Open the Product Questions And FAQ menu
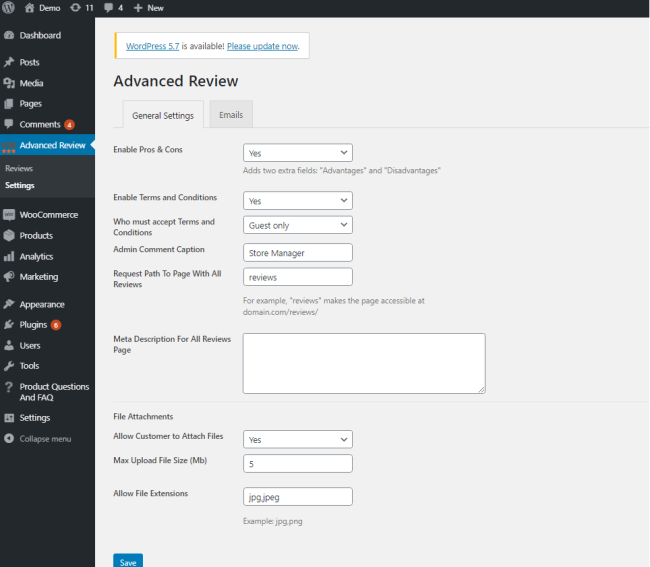The height and width of the screenshot is (567, 650). [x=54, y=392]
